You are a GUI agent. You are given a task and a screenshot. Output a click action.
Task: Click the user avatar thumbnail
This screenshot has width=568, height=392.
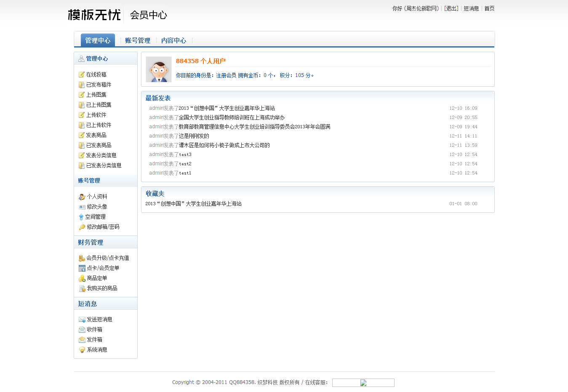click(x=159, y=69)
